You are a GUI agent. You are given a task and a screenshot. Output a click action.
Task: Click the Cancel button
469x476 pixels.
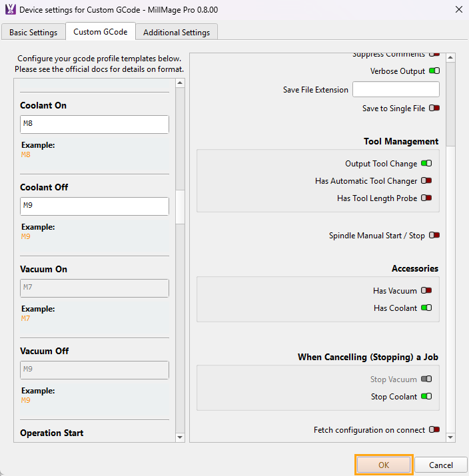[440, 465]
